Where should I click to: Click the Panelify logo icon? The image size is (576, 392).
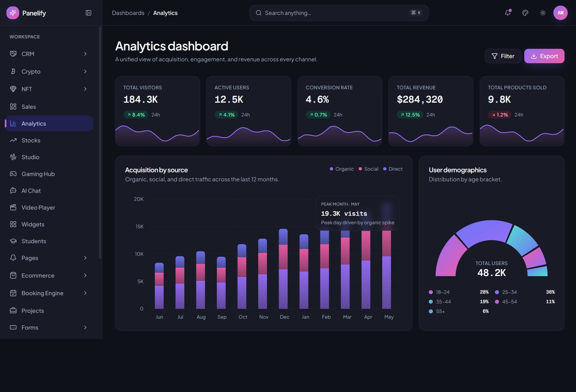(13, 13)
